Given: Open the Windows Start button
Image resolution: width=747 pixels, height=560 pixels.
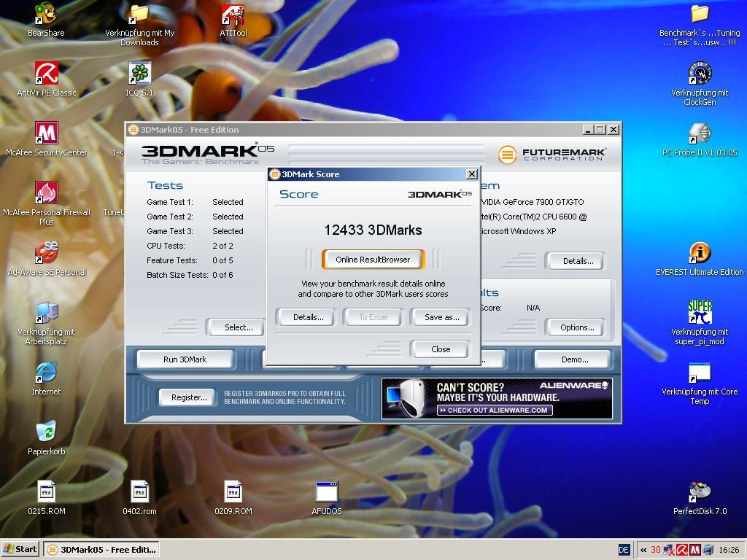Looking at the screenshot, I should 20,549.
